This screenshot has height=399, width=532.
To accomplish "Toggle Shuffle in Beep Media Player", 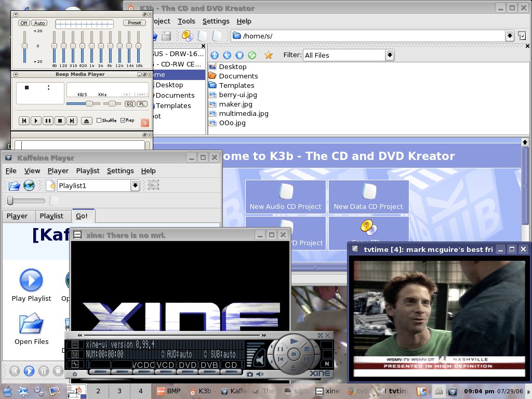I will pos(107,120).
